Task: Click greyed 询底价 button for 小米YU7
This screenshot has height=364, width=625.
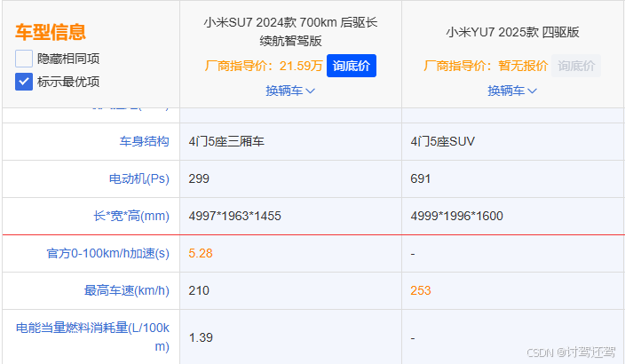Action: (x=576, y=66)
